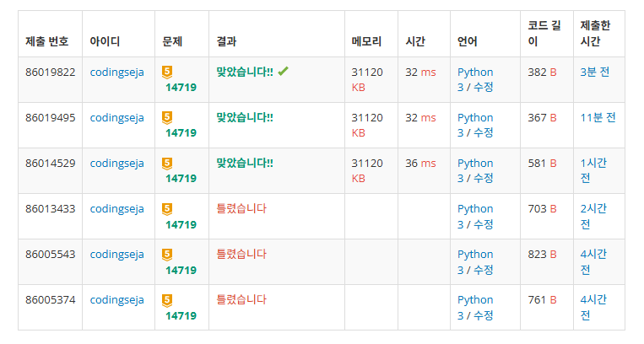Click Gold 5 tier icon for submission 86019495
The height and width of the screenshot is (344, 644).
pyautogui.click(x=167, y=117)
